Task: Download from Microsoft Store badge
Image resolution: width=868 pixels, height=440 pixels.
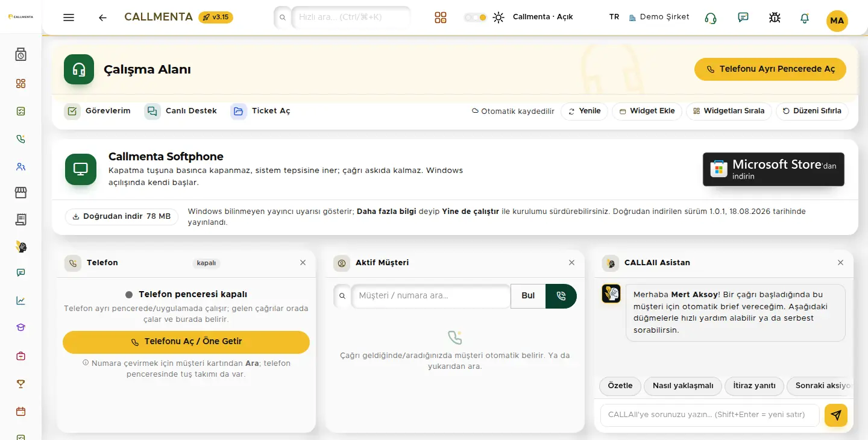Action: [x=773, y=169]
